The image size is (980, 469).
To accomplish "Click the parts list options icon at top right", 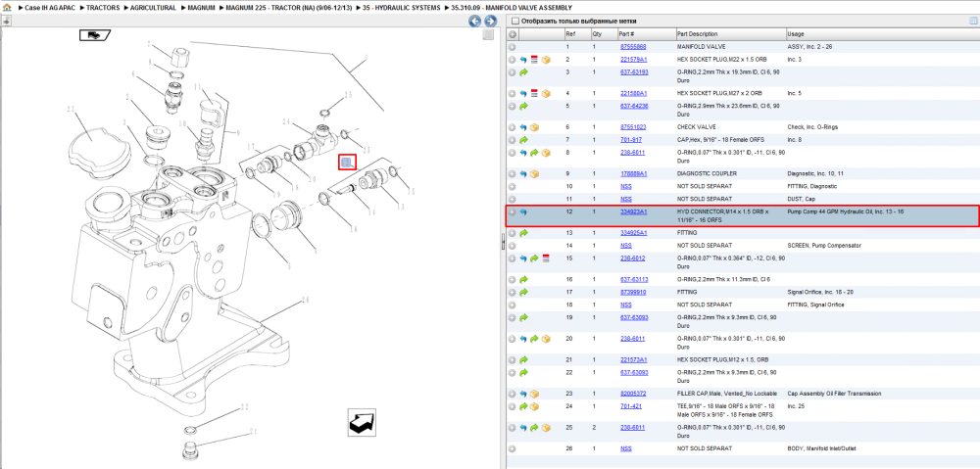I will tap(972, 22).
